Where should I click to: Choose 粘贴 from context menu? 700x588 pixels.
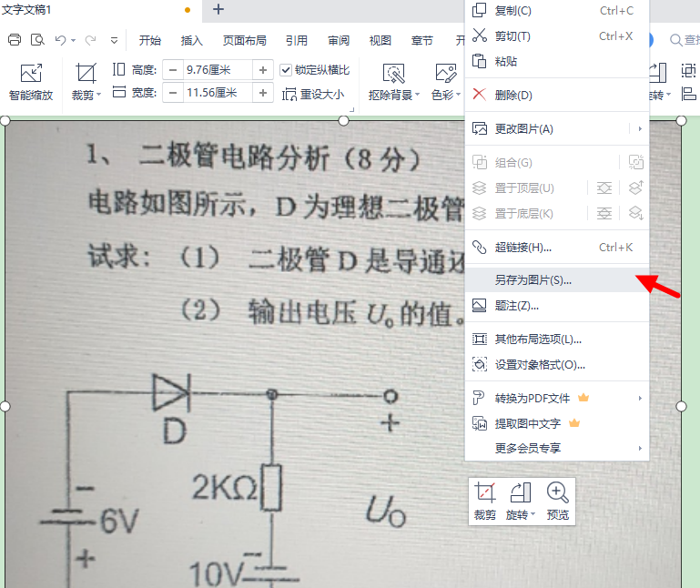[x=557, y=61]
